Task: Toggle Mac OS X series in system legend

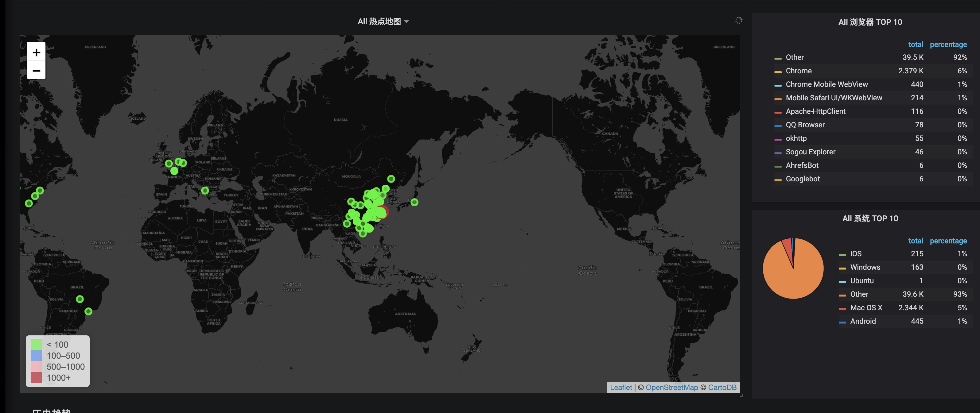Action: [866, 308]
